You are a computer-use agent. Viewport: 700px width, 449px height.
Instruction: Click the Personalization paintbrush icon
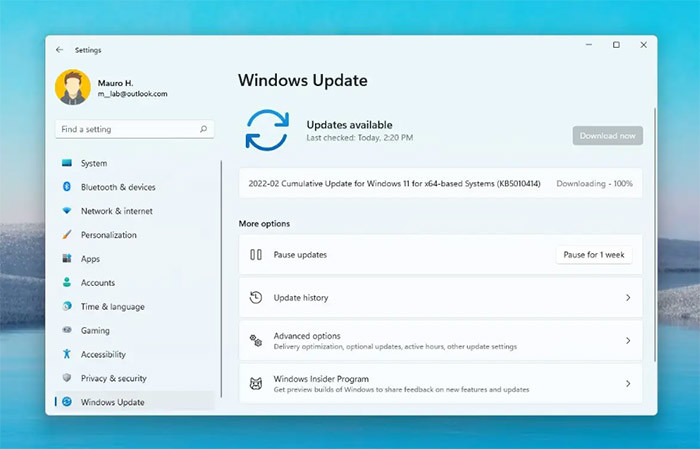coord(67,234)
